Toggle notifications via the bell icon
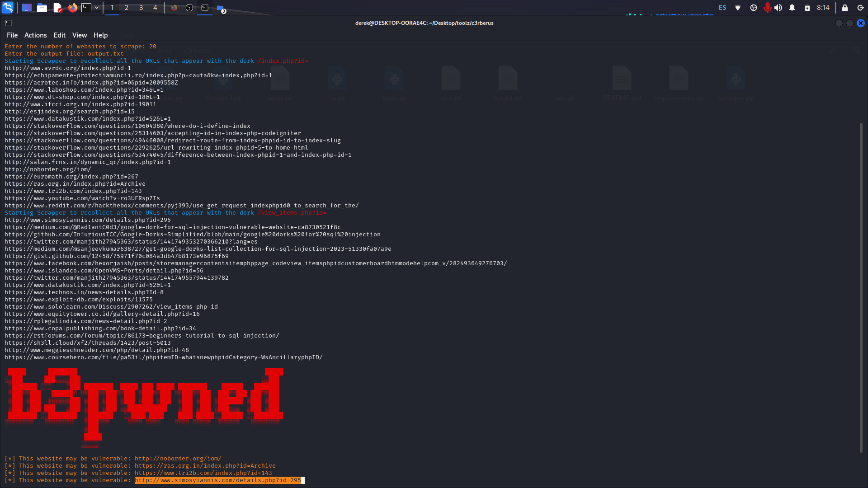Viewport: 868px width, 488px height. point(792,7)
